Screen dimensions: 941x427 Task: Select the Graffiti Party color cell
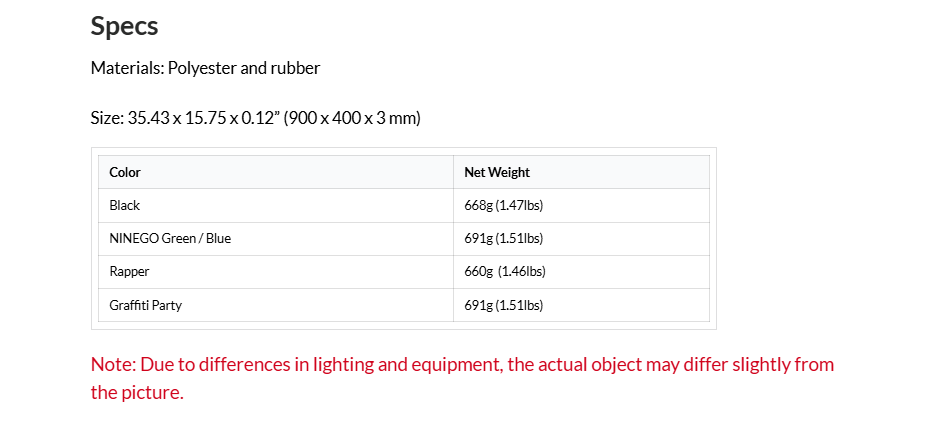coord(146,305)
